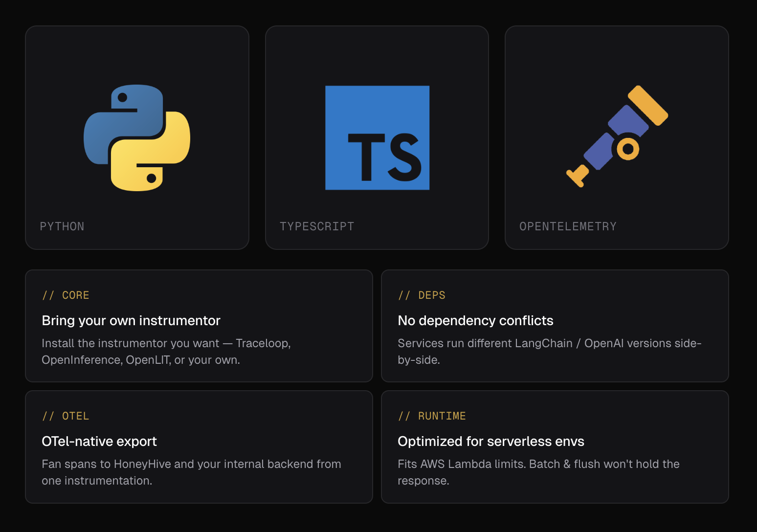This screenshot has height=532, width=757.
Task: Click the 'Services run different LangChain' description
Action: coord(550,352)
